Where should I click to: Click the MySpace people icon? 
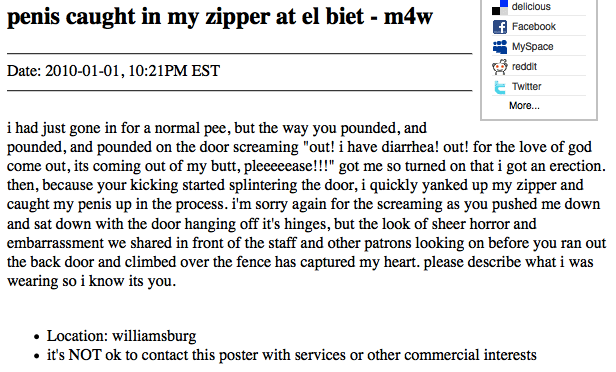(500, 47)
